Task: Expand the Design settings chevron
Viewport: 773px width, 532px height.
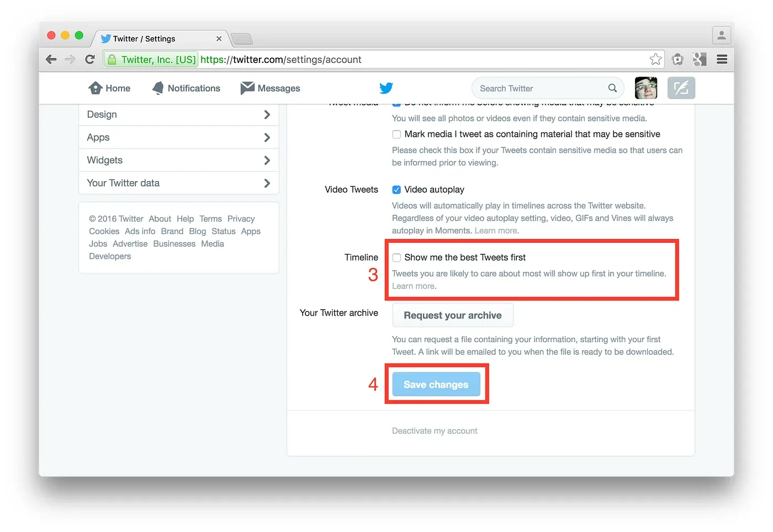Action: tap(267, 114)
